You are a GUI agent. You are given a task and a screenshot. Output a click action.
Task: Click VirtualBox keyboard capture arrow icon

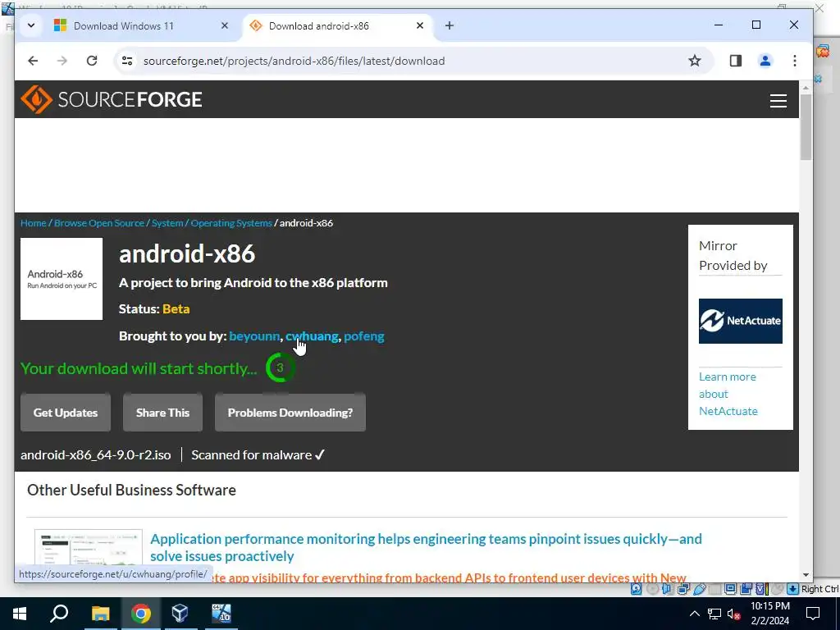[792, 589]
